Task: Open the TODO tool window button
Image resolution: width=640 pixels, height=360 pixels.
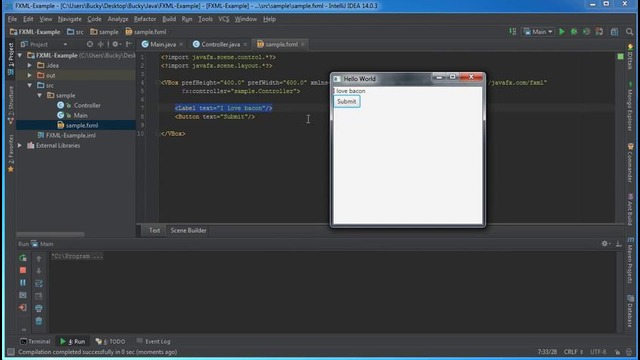Action: point(111,341)
